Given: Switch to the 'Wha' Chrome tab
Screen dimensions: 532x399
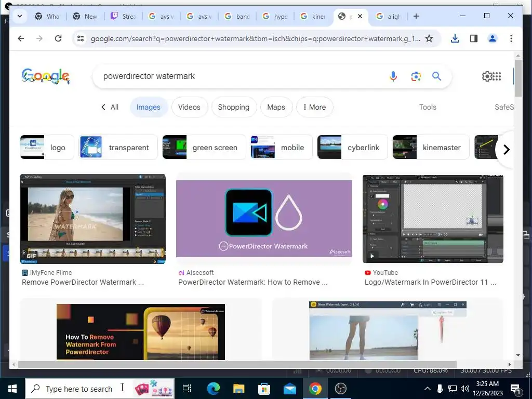Looking at the screenshot, I should tap(47, 16).
